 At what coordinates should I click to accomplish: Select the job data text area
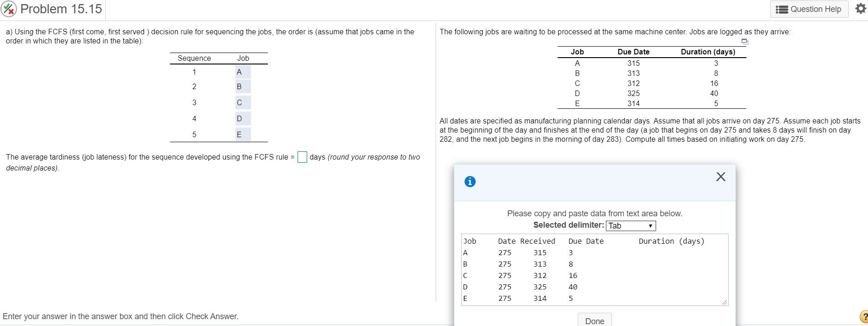click(594, 270)
